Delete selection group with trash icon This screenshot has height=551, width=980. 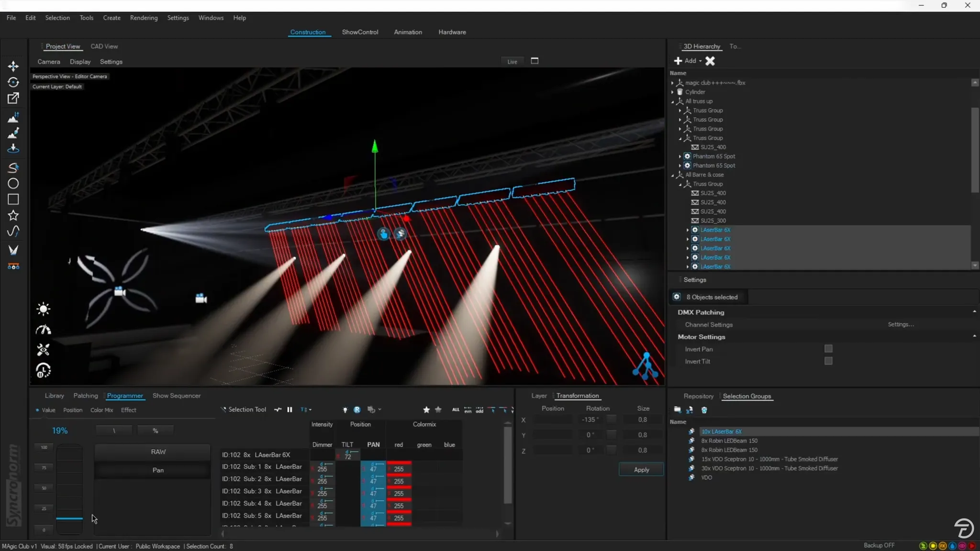(704, 410)
